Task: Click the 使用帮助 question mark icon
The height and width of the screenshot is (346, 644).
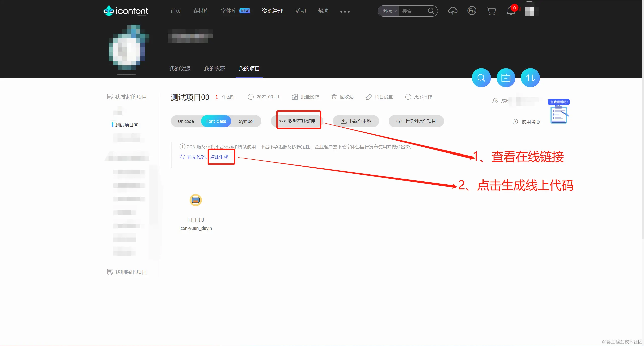Action: coord(515,122)
